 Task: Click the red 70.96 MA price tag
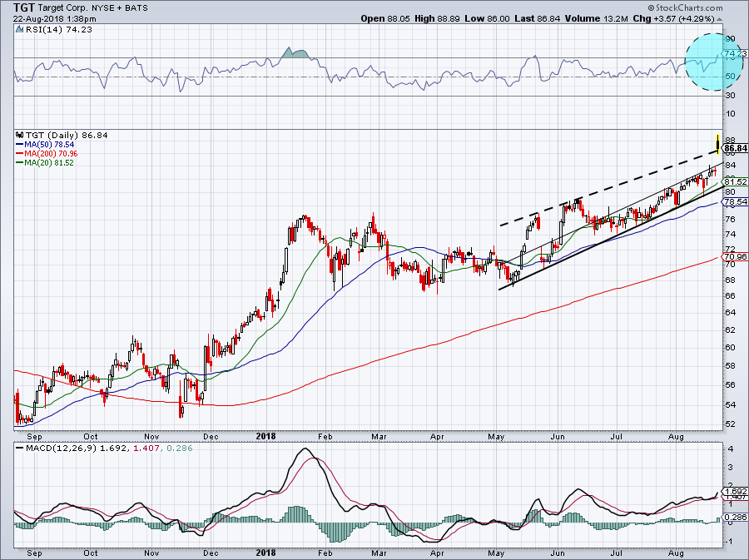pyautogui.click(x=735, y=257)
